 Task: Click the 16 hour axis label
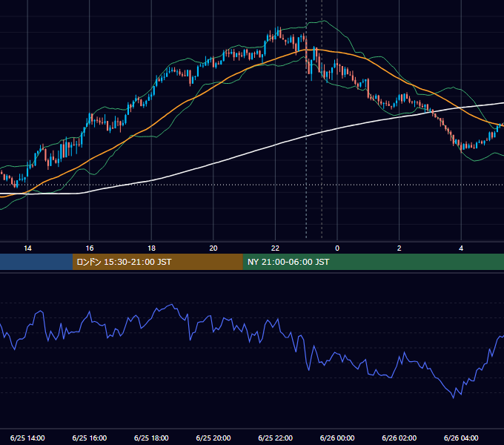point(90,248)
